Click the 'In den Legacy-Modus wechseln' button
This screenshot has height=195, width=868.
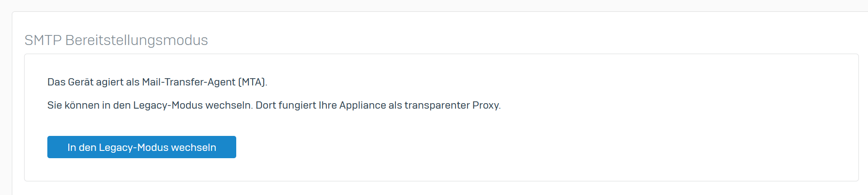coord(142,147)
